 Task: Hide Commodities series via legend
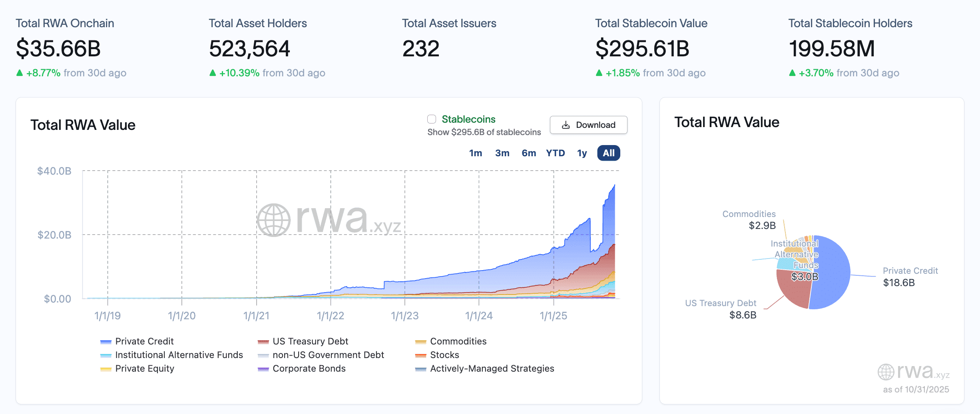[x=421, y=342]
